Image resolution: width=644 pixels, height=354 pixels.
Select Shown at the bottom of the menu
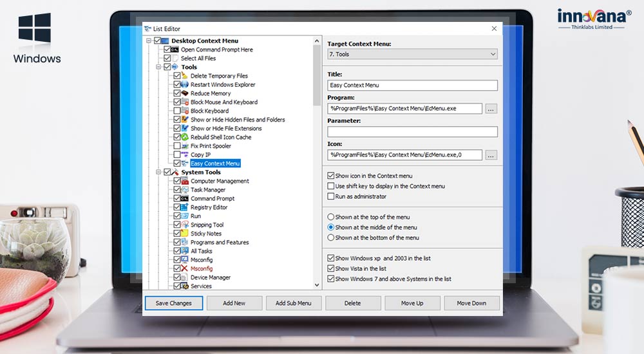(330, 238)
